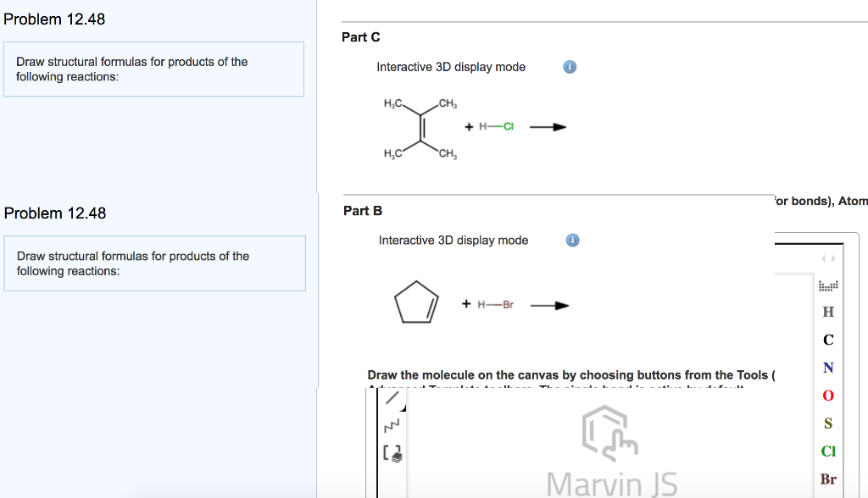
Task: Select the Hydrogen atom button
Action: [x=826, y=312]
